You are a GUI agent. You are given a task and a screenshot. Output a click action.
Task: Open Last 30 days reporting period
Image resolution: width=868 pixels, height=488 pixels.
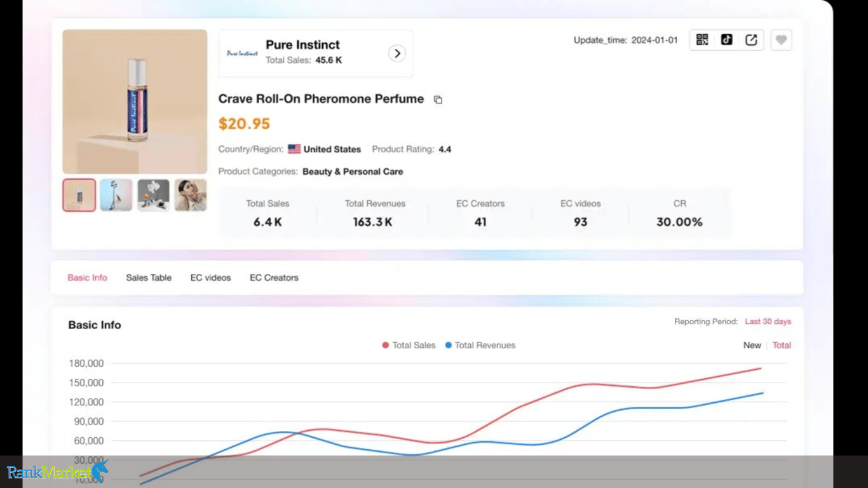pyautogui.click(x=768, y=322)
